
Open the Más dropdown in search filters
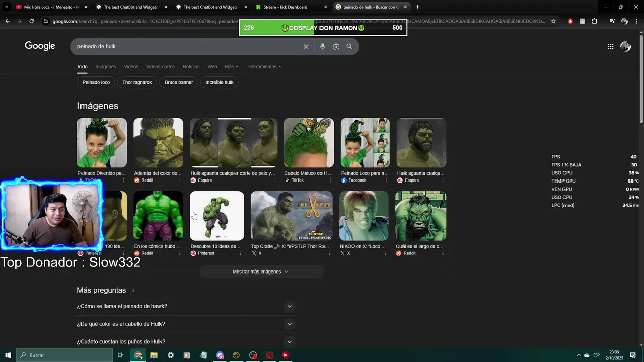pyautogui.click(x=232, y=67)
